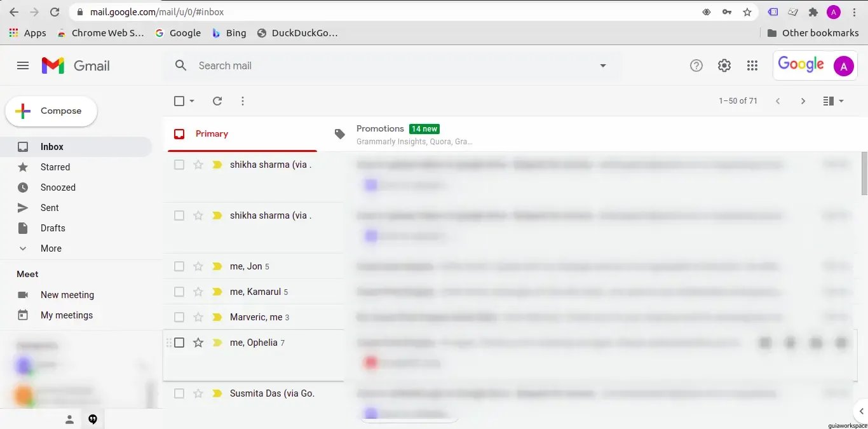Open the Inbox folder
Viewport: 868px width, 429px height.
pyautogui.click(x=76, y=147)
